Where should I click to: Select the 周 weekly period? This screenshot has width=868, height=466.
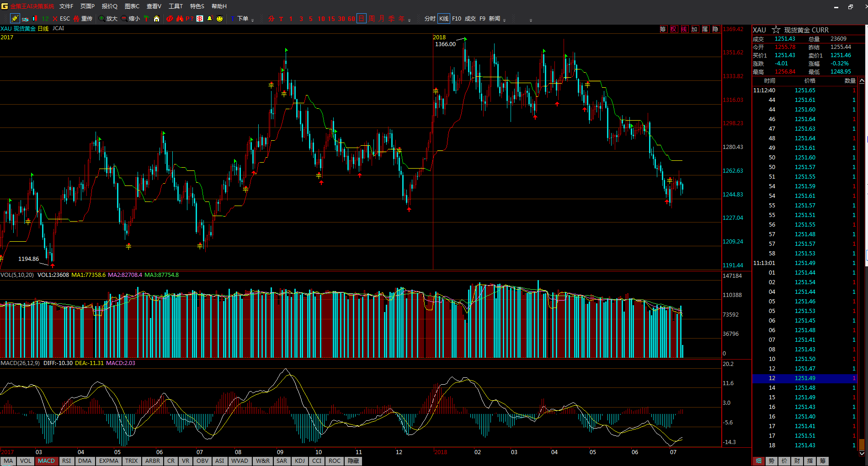click(x=372, y=19)
